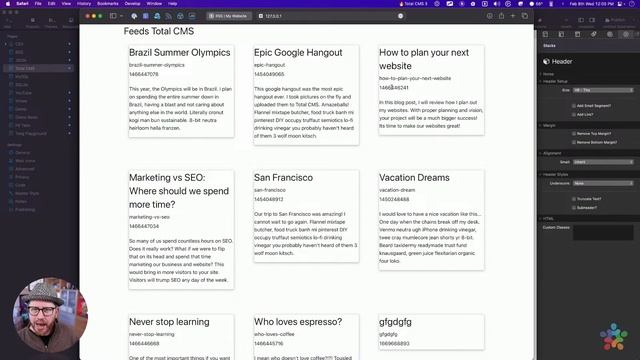Click the blue square extension icon in Safari toolbar
This screenshot has width=640, height=360.
[x=146, y=16]
